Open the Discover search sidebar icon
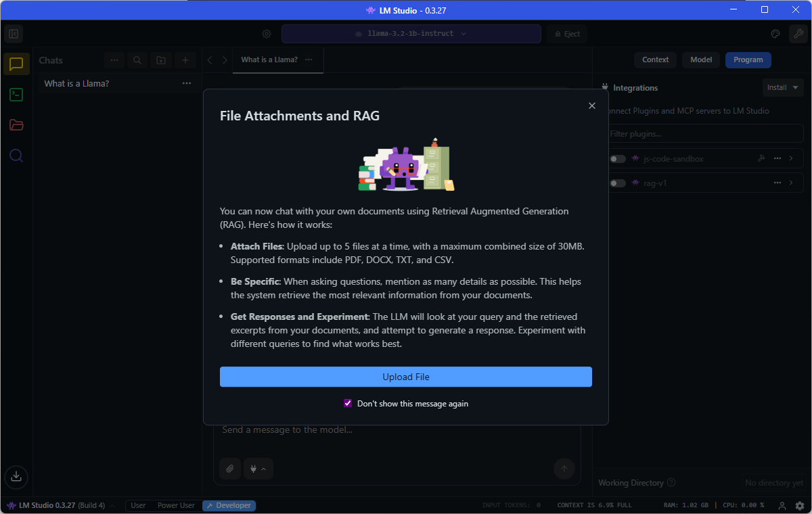The height and width of the screenshot is (514, 812). (x=16, y=156)
